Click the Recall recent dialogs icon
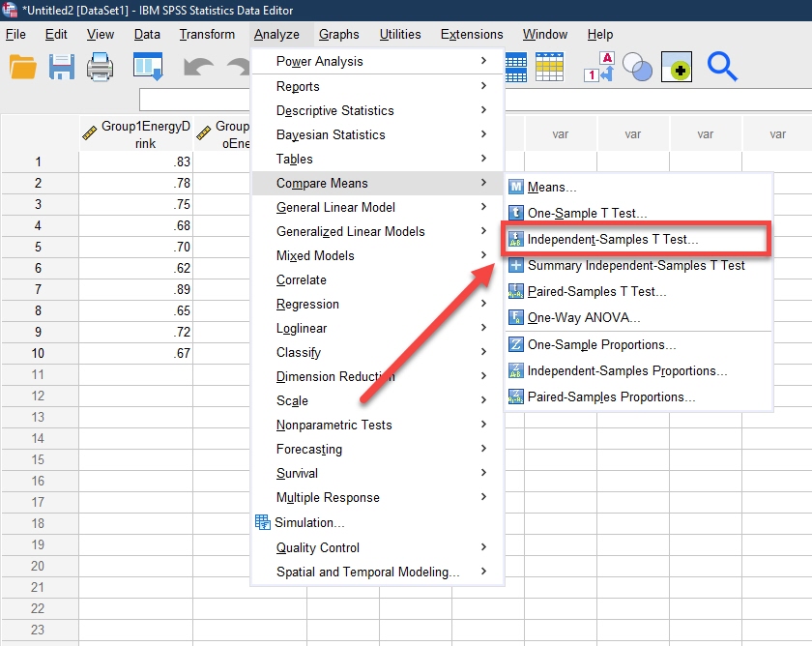The height and width of the screenshot is (646, 812). click(x=148, y=67)
